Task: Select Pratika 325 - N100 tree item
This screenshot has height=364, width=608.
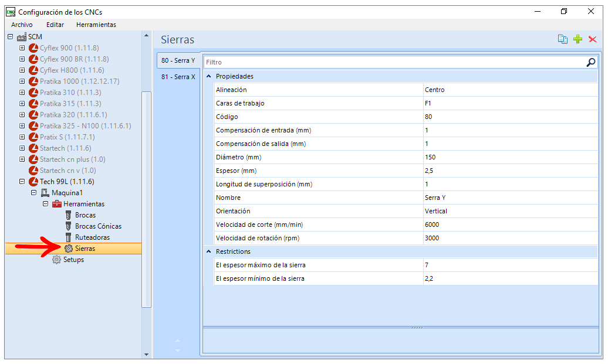Action: click(x=85, y=126)
